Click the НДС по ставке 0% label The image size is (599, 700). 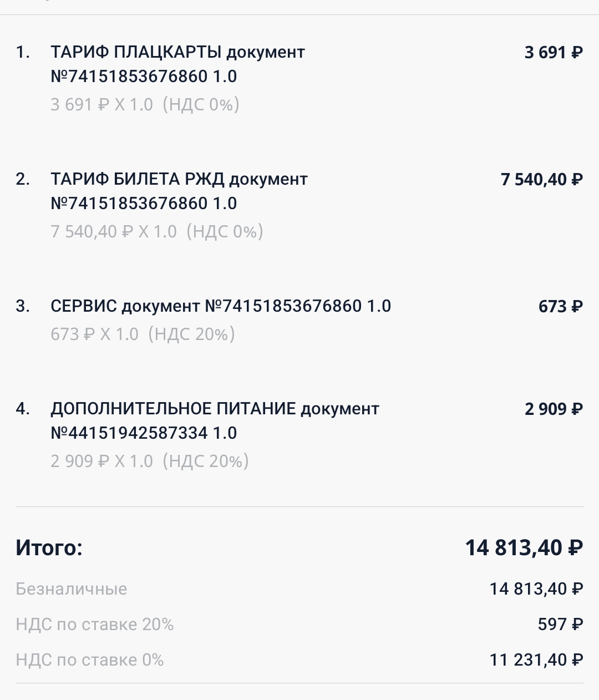89,660
